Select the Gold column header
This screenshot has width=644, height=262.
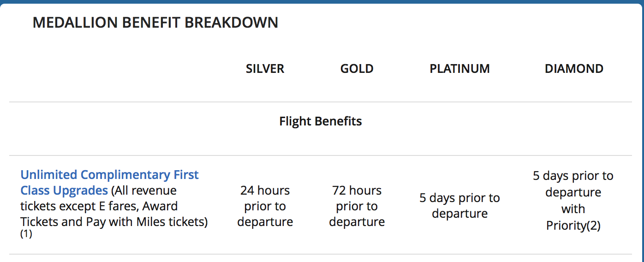[x=357, y=69]
